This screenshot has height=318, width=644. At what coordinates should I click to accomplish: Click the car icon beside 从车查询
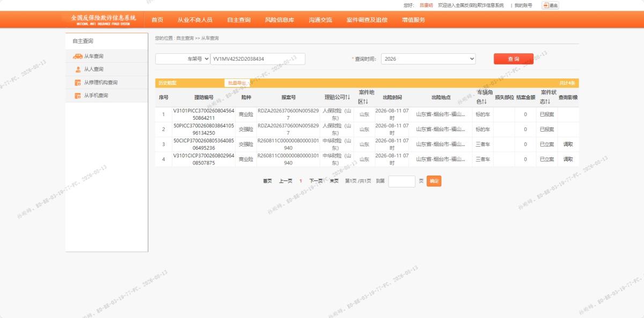coord(78,56)
